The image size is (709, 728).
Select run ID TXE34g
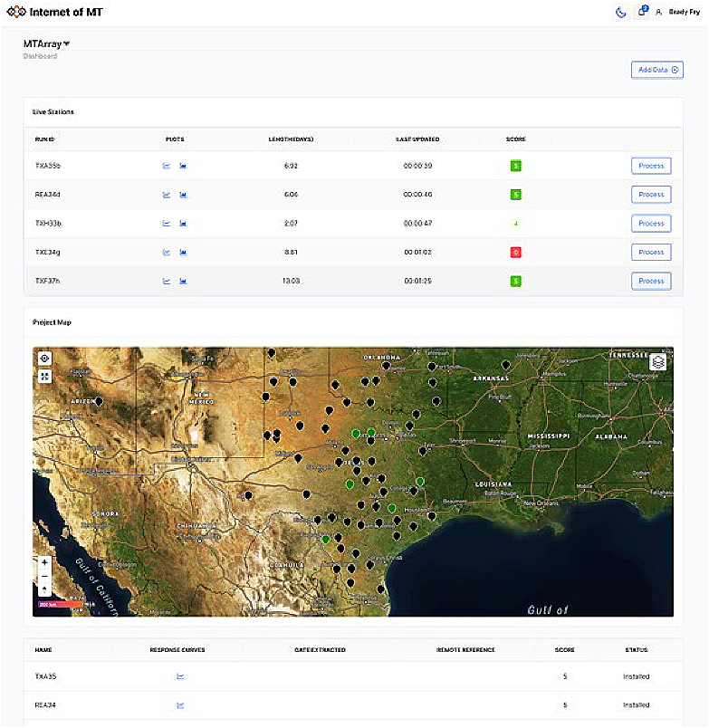point(48,252)
